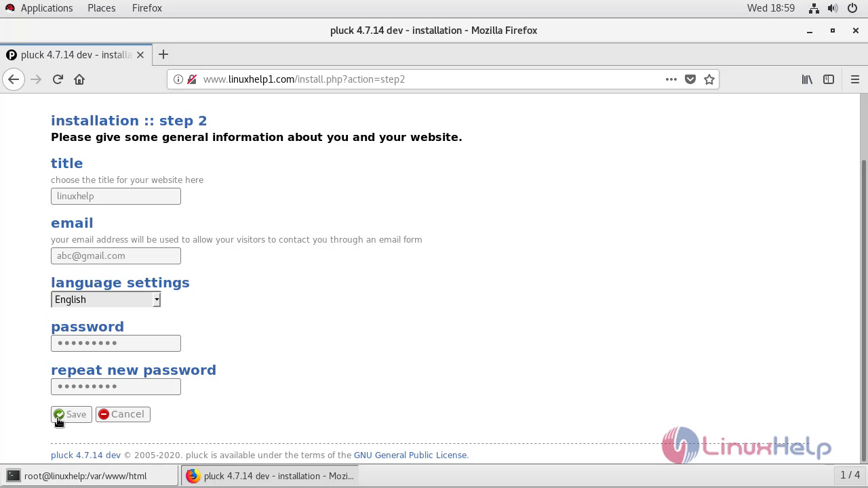Open the pluck 4.7.14 dev footer link
Screen dimensions: 868x488
coord(85,455)
